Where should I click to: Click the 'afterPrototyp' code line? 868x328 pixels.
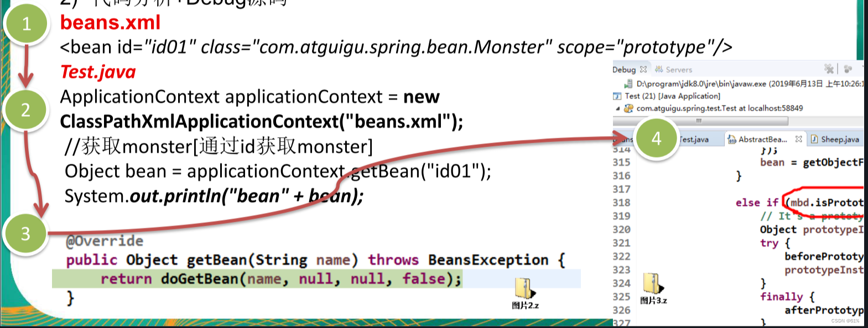point(824,310)
